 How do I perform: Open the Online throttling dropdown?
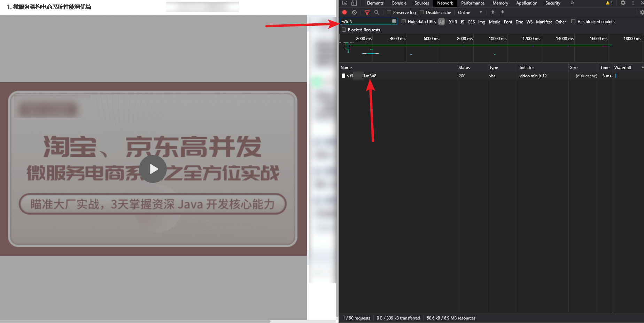470,12
